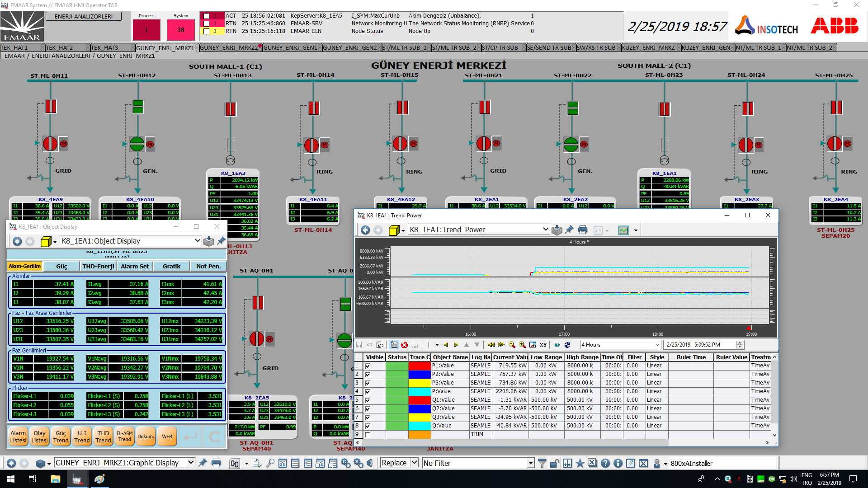The width and height of the screenshot is (868, 488).
Task: Uncheck Visible checkbox for P1:Value trace
Action: (x=368, y=366)
